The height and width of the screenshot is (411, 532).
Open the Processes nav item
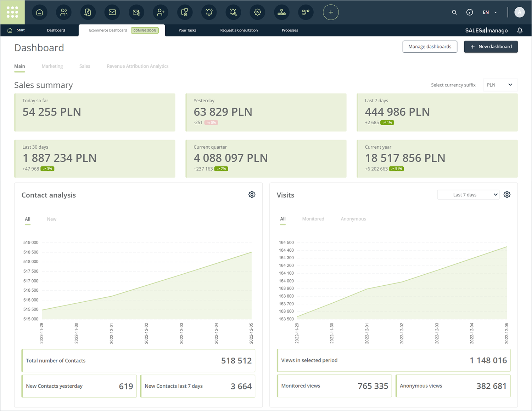[290, 30]
